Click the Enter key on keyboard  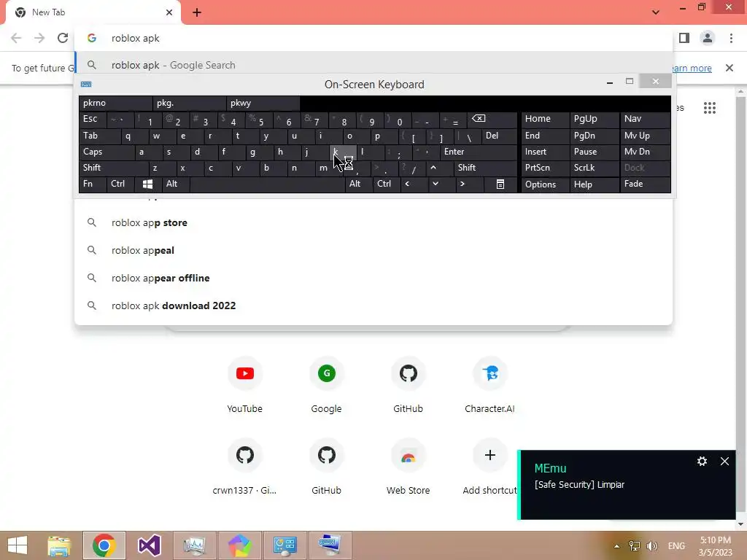(479, 152)
